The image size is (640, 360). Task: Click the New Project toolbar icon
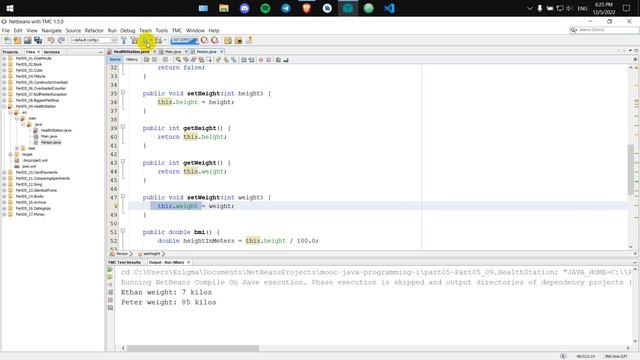coord(17,40)
